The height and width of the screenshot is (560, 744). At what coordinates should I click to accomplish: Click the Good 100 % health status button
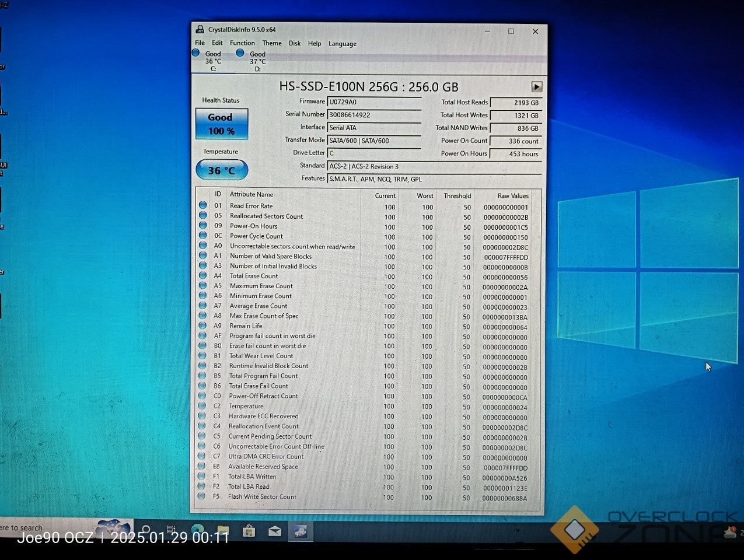coord(222,124)
